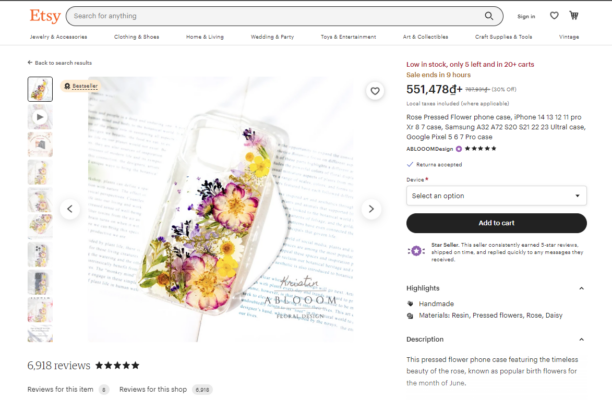Click Sign in link

coord(526,16)
